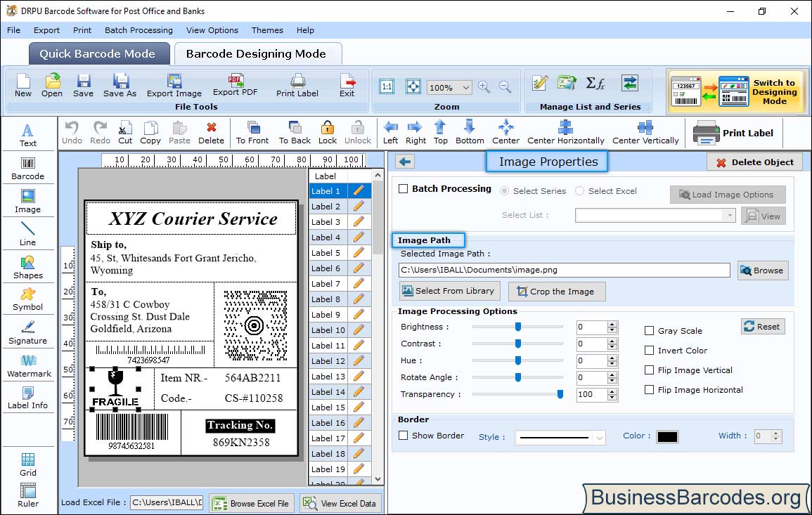Export label to PDF

(x=235, y=86)
